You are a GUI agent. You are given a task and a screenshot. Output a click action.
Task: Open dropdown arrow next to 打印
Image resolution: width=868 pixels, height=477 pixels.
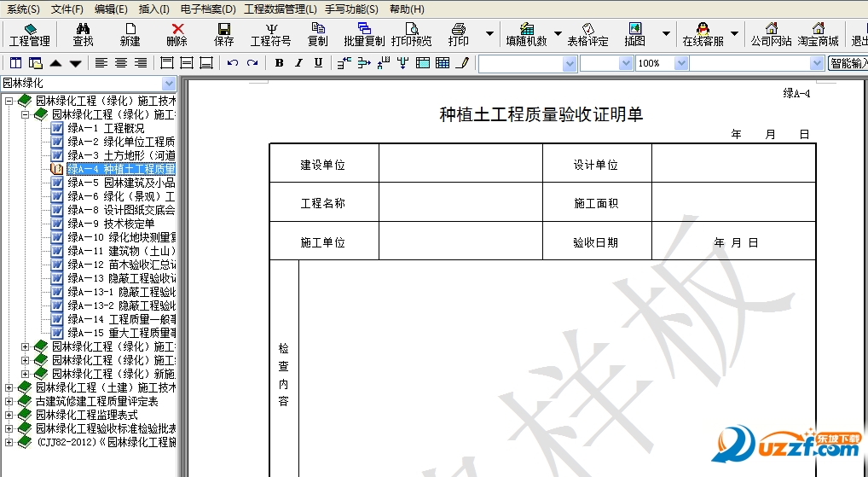[489, 34]
